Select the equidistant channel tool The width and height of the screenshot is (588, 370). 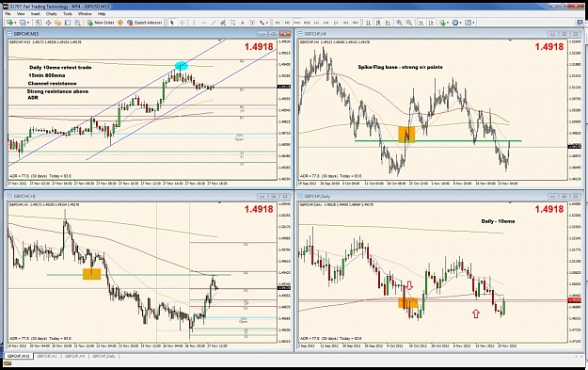point(223,23)
